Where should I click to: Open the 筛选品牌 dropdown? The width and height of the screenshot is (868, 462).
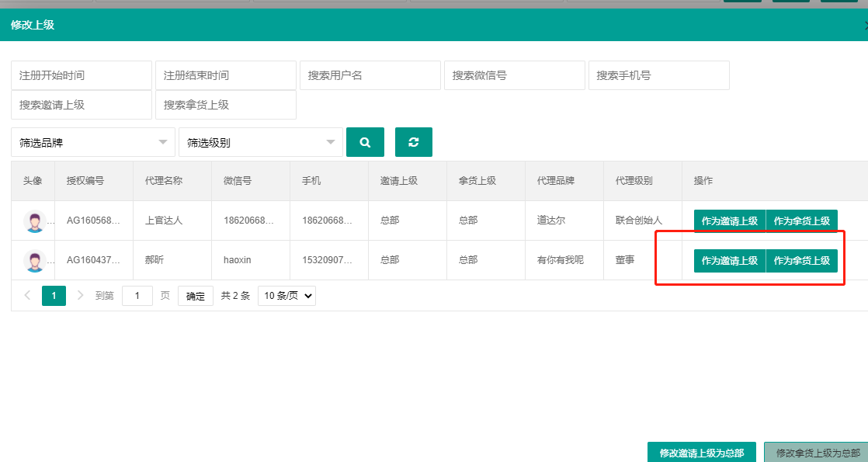(92, 142)
